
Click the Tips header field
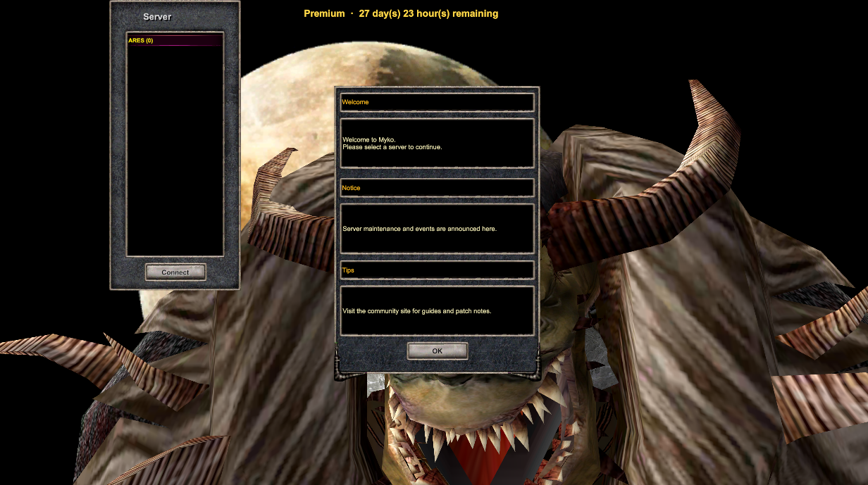click(437, 270)
